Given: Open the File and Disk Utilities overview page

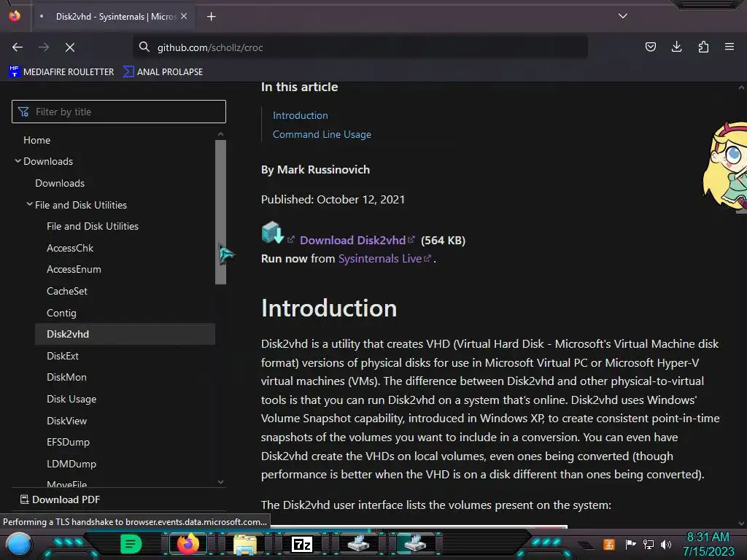Looking at the screenshot, I should (x=93, y=226).
